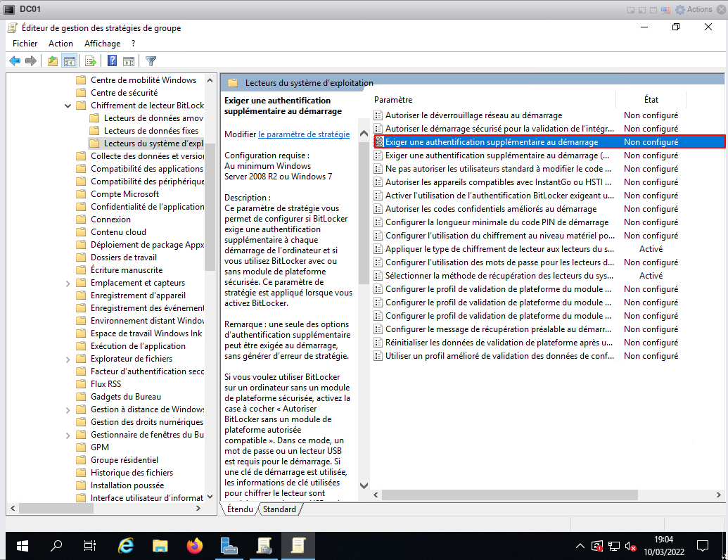728x560 pixels.
Task: Click the 'le paramètre de stratégie' link
Action: coord(303,134)
